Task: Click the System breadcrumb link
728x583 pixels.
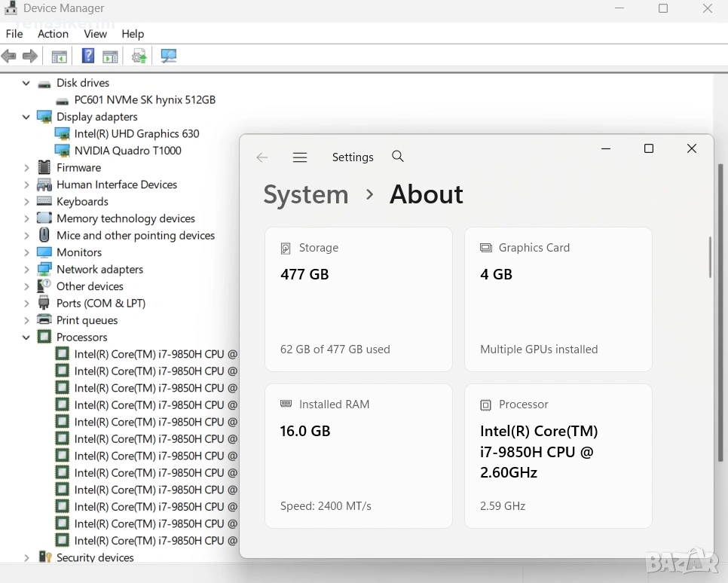Action: point(305,194)
